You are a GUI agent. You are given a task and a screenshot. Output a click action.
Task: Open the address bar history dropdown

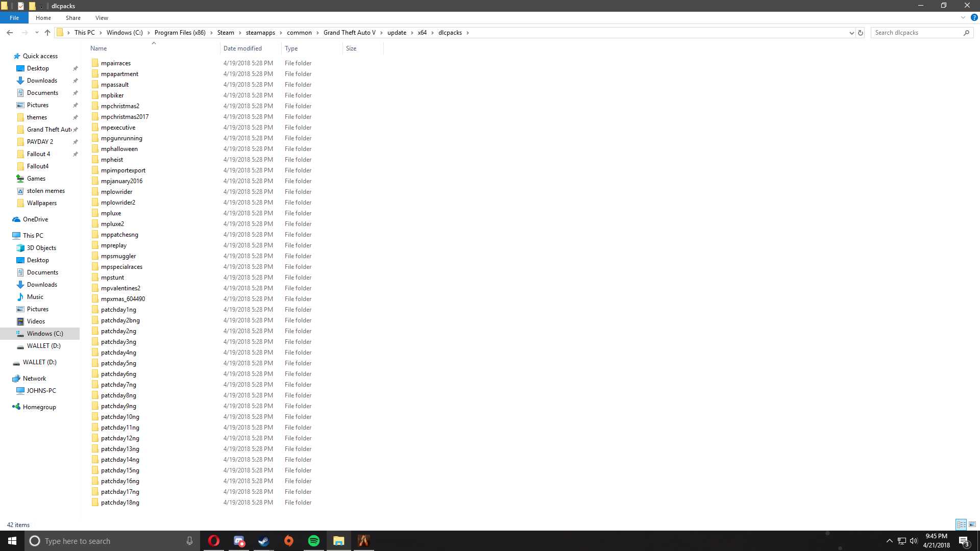pos(851,33)
